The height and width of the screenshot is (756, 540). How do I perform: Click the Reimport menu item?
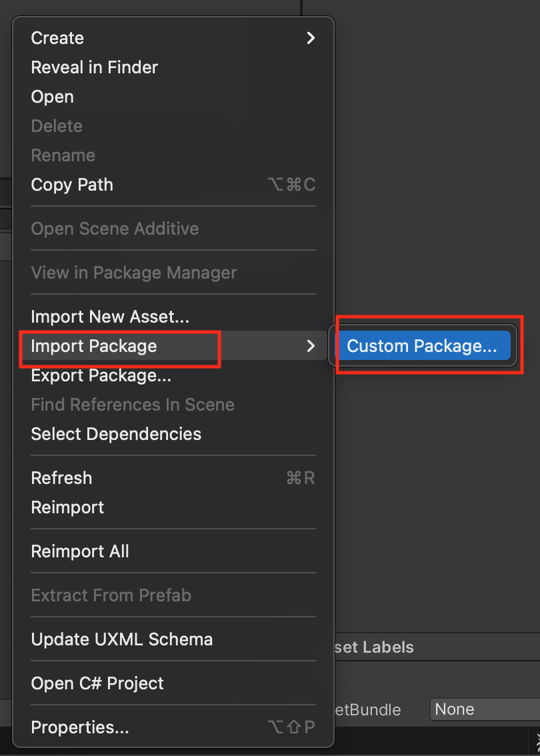coord(67,507)
